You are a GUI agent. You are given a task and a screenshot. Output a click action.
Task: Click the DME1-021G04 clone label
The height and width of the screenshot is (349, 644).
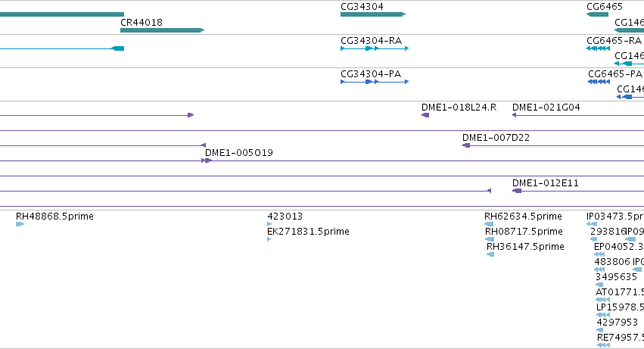pyautogui.click(x=546, y=108)
